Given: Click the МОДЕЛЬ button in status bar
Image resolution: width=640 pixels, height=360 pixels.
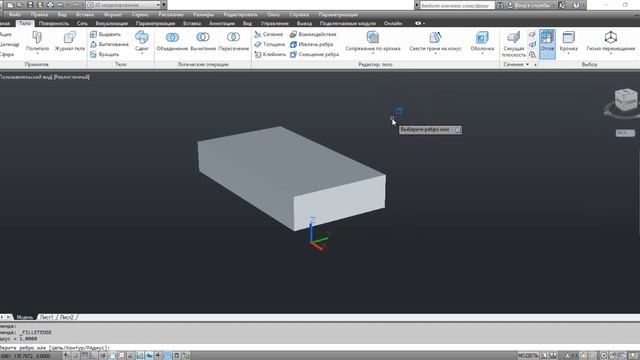Looking at the screenshot, I should [527, 356].
